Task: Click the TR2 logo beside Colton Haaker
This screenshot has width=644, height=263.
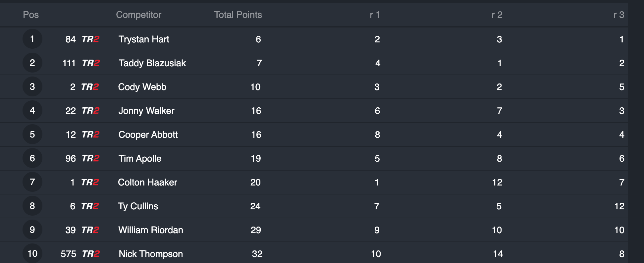Action: coord(90,182)
